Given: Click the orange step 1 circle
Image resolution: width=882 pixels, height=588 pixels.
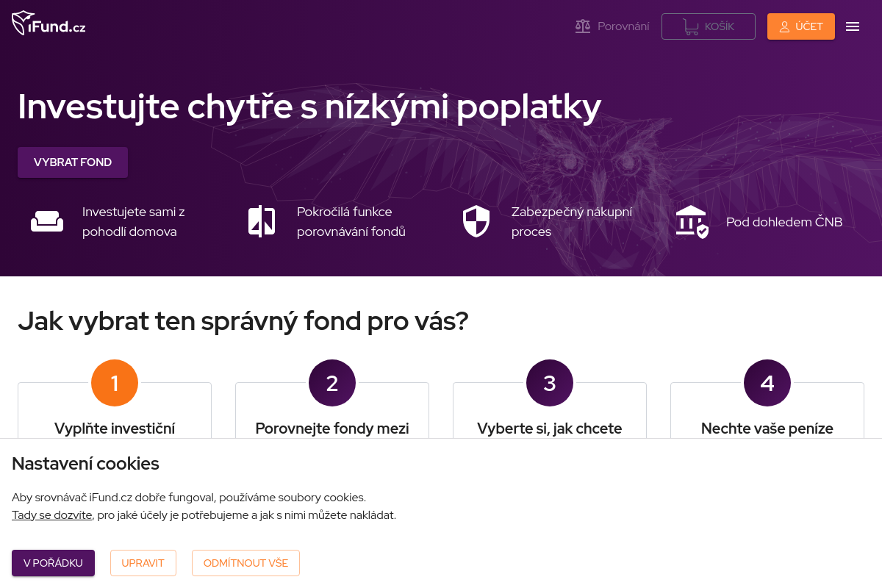Looking at the screenshot, I should tap(115, 382).
